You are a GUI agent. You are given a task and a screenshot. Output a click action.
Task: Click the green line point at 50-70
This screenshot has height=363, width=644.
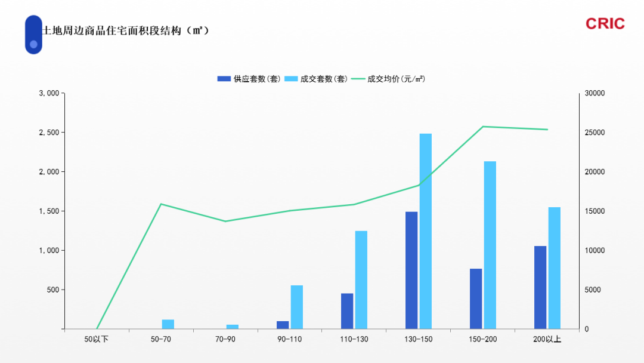click(161, 204)
